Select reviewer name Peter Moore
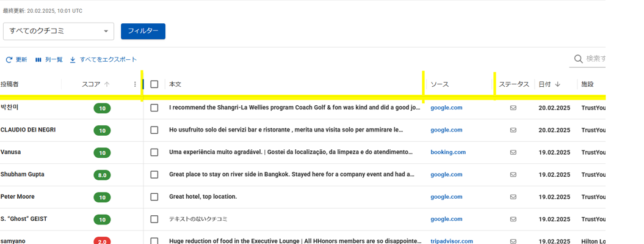644x244 pixels. coord(17,197)
